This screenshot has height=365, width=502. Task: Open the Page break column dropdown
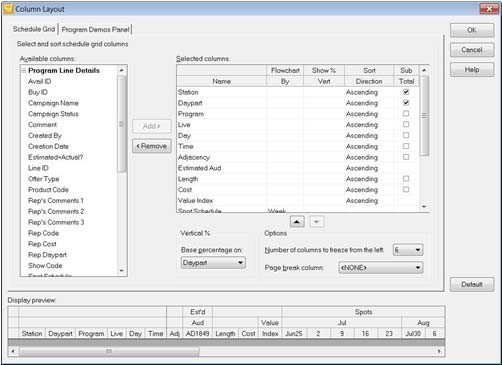pos(381,267)
